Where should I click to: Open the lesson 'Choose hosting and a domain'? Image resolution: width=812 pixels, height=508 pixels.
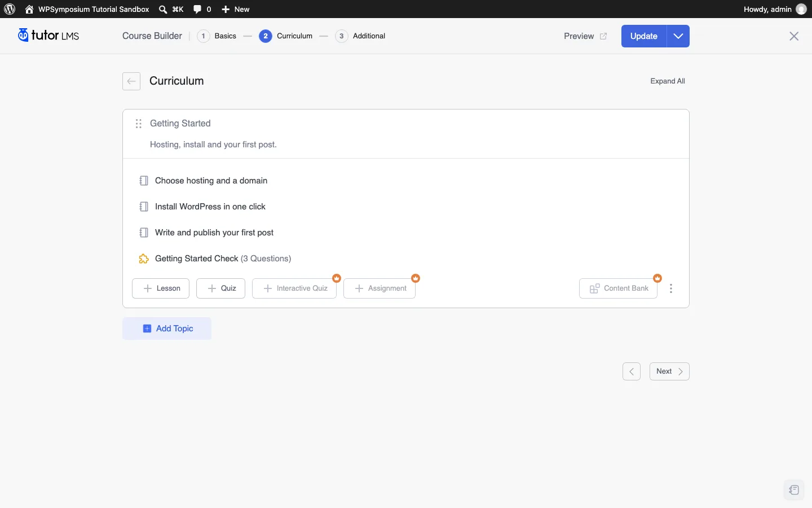click(x=211, y=181)
